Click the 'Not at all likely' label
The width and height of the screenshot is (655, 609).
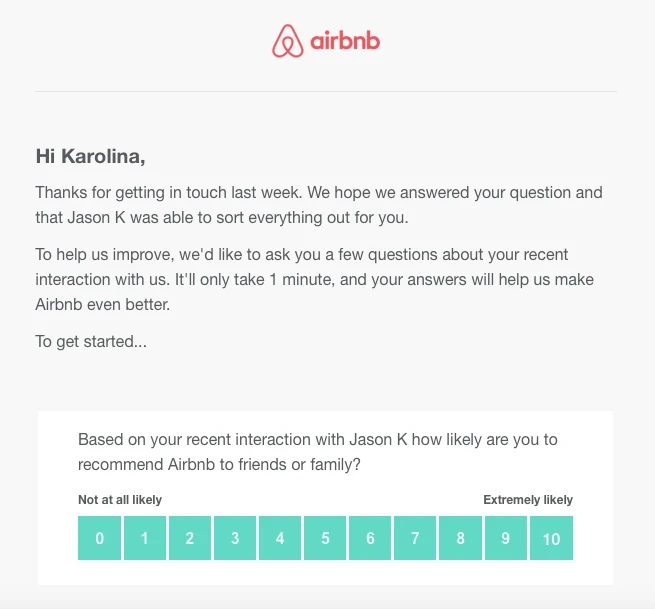(x=120, y=500)
